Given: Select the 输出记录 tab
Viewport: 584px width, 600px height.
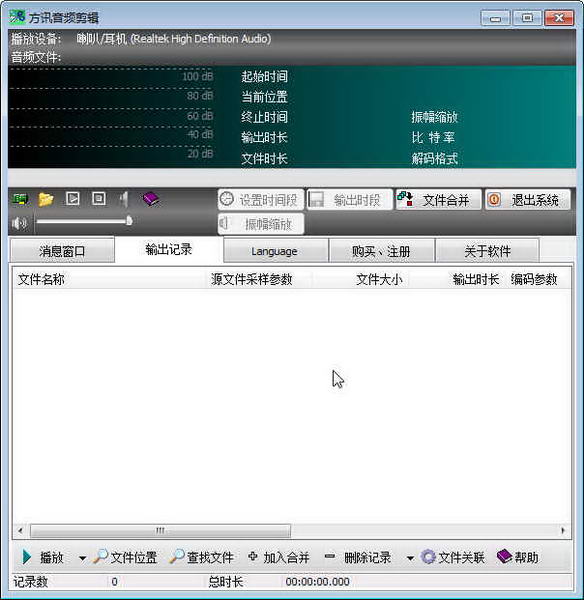Looking at the screenshot, I should 169,249.
